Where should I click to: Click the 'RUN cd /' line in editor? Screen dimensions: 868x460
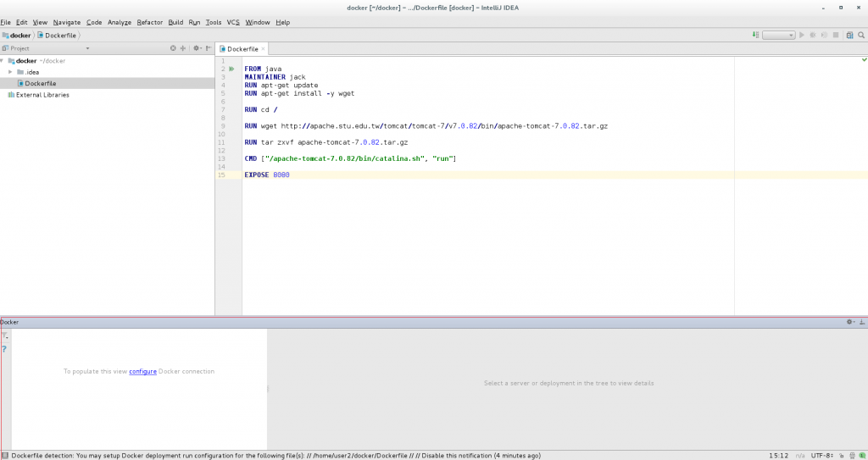tap(261, 109)
